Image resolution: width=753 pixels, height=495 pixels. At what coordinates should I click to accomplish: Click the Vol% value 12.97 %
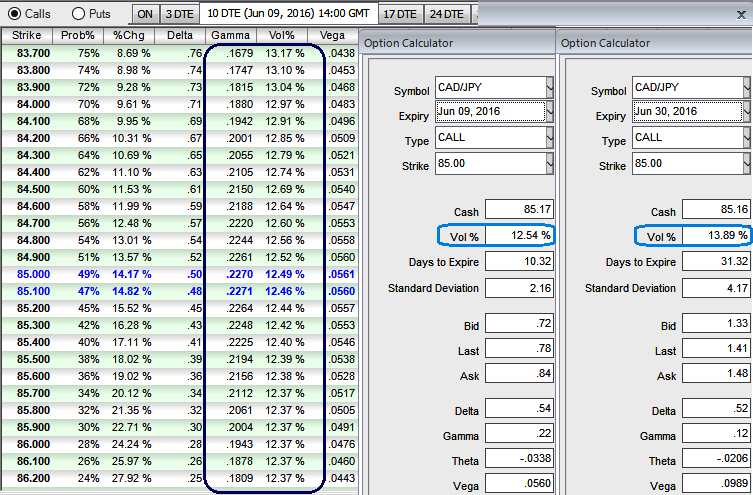click(x=284, y=104)
